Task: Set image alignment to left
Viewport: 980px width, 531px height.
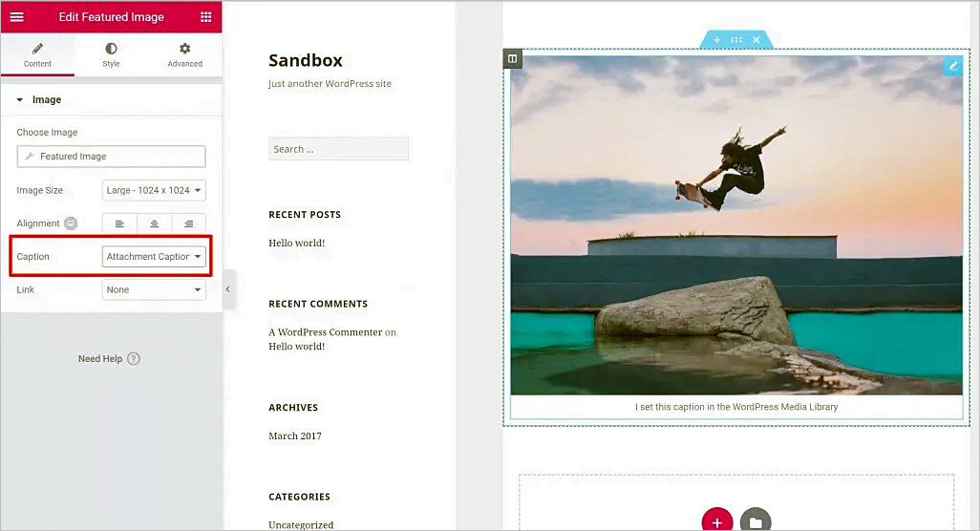Action: tap(119, 223)
